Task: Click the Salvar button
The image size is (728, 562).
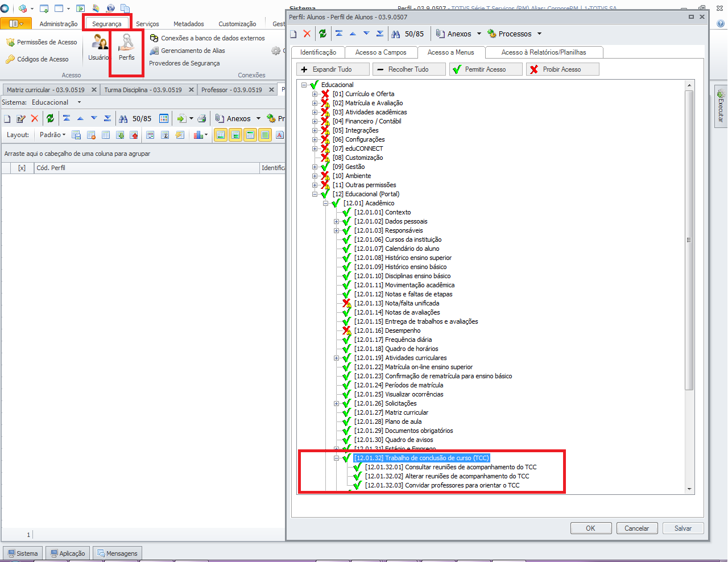Action: click(683, 528)
